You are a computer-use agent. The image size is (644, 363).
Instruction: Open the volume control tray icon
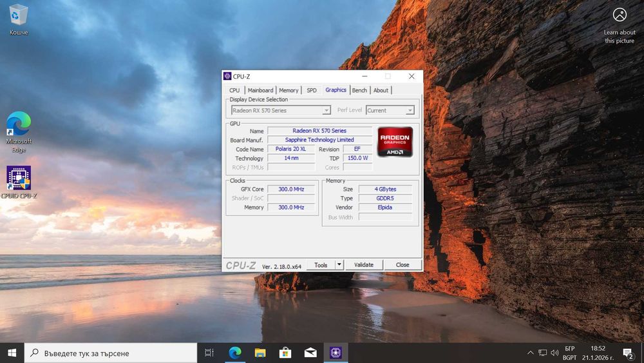(x=554, y=353)
